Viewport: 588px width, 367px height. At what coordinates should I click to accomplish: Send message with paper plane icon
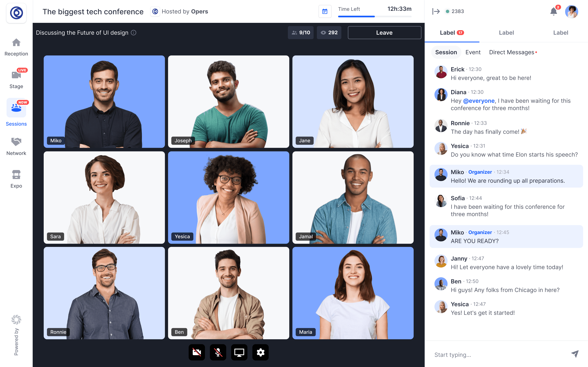click(575, 354)
